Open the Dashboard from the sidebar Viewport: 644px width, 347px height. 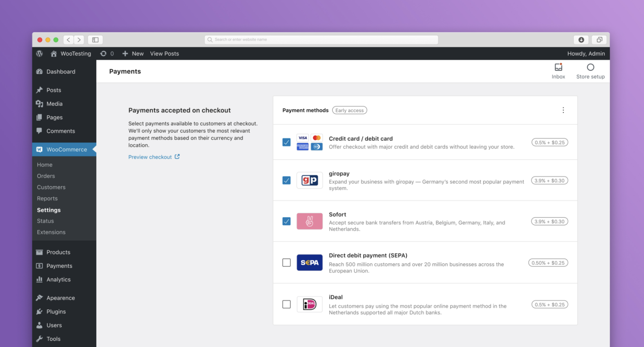(x=61, y=71)
